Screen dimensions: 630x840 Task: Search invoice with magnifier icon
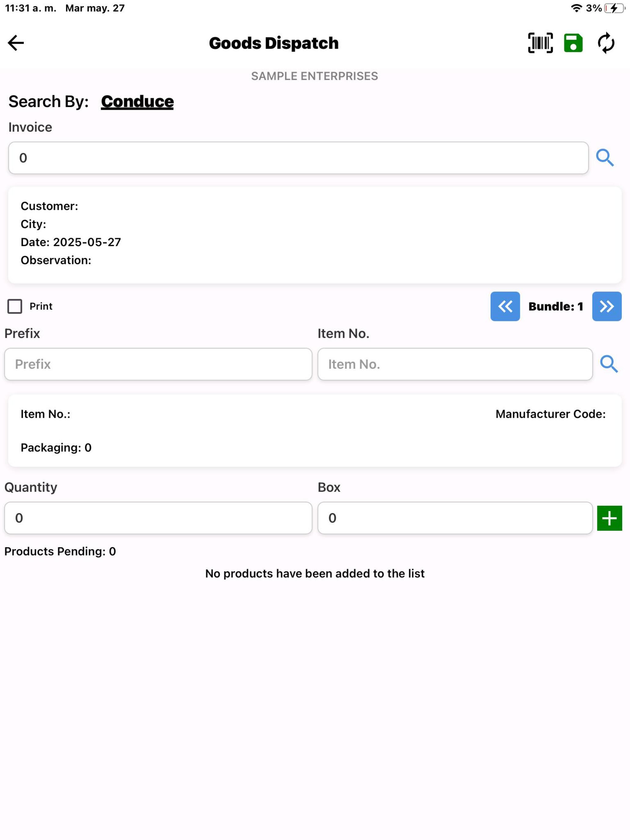[x=605, y=157]
